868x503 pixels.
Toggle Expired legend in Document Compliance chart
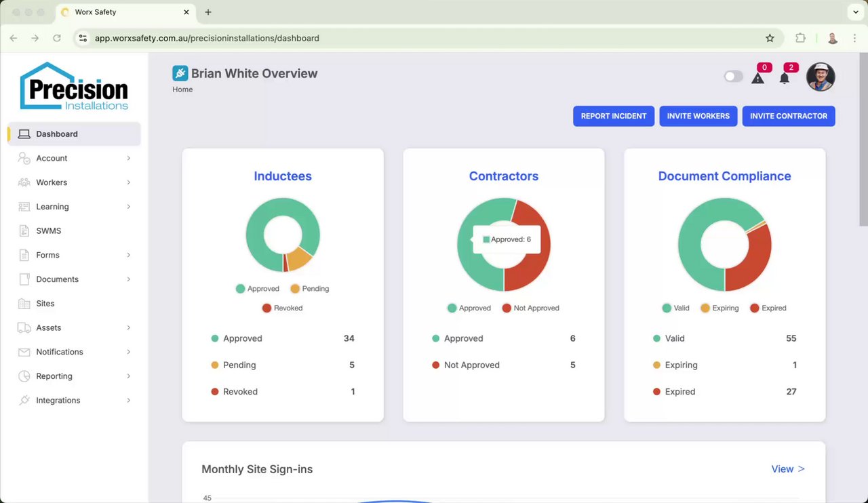pyautogui.click(x=768, y=308)
